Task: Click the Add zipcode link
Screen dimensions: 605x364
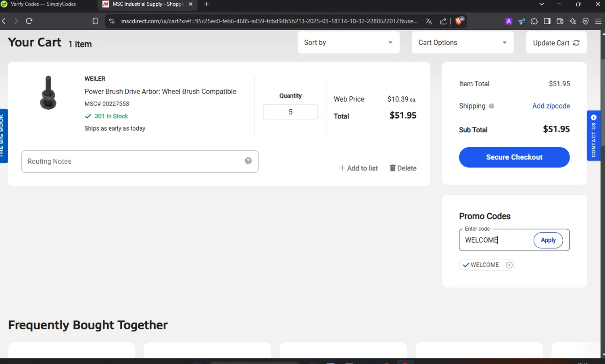Action: tap(551, 106)
